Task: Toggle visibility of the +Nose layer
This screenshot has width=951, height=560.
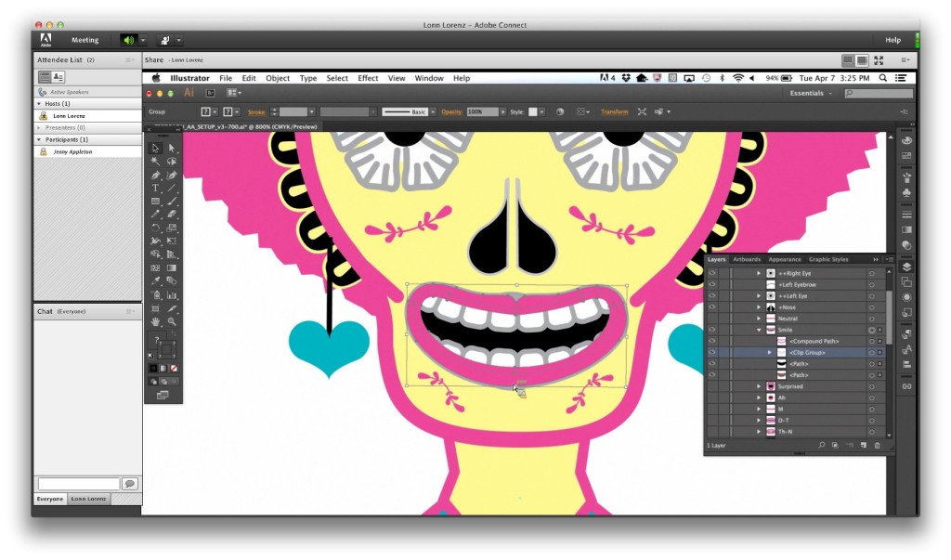Action: [712, 307]
